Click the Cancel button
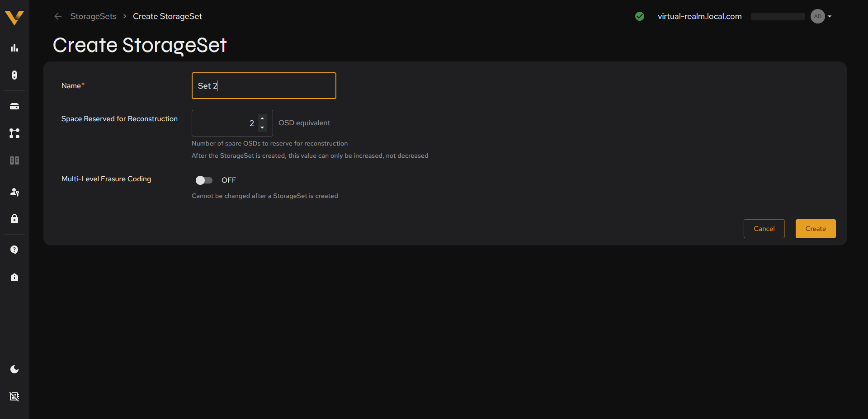The image size is (868, 419). pyautogui.click(x=764, y=229)
